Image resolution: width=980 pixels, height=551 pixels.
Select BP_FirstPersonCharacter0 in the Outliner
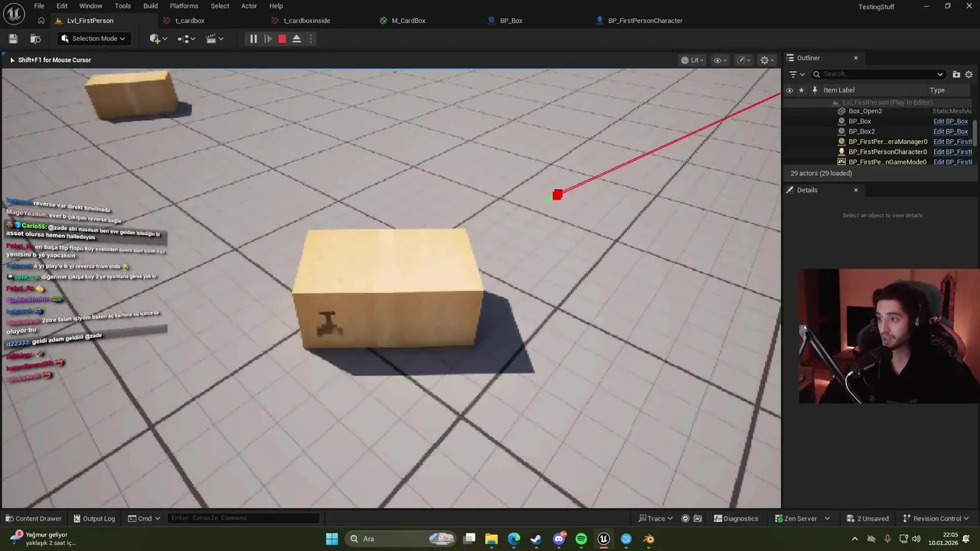(887, 152)
